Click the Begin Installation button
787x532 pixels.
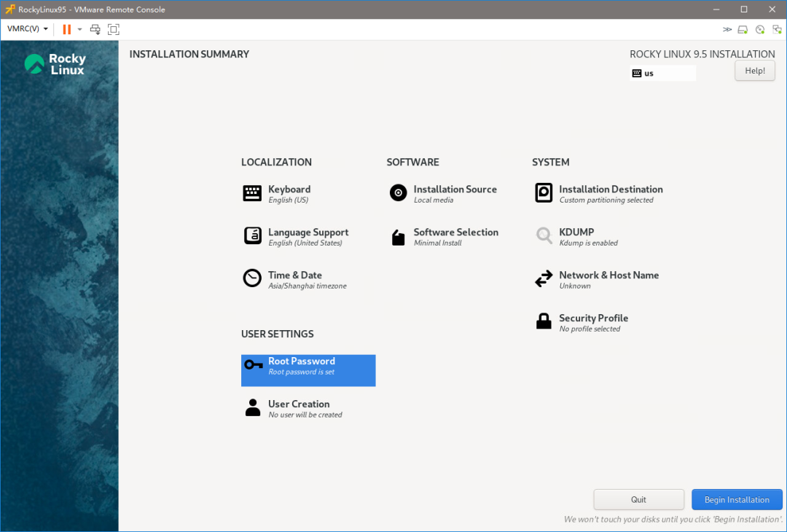737,499
